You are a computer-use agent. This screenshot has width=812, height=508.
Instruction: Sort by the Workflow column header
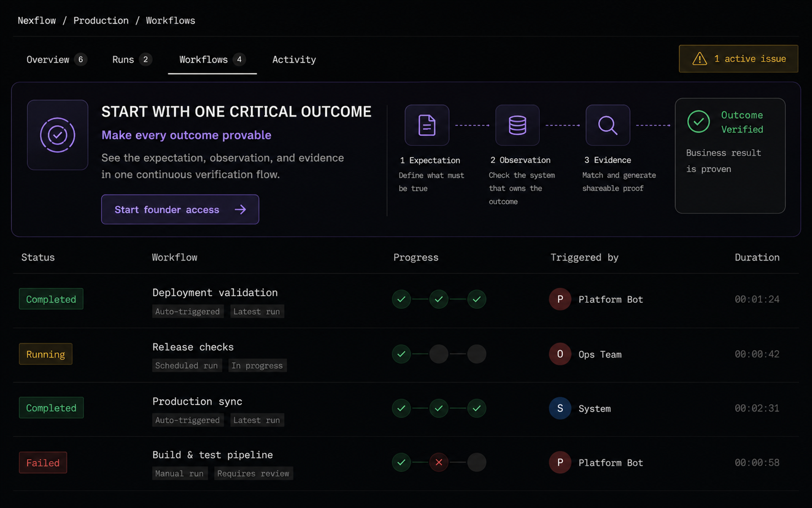[174, 257]
